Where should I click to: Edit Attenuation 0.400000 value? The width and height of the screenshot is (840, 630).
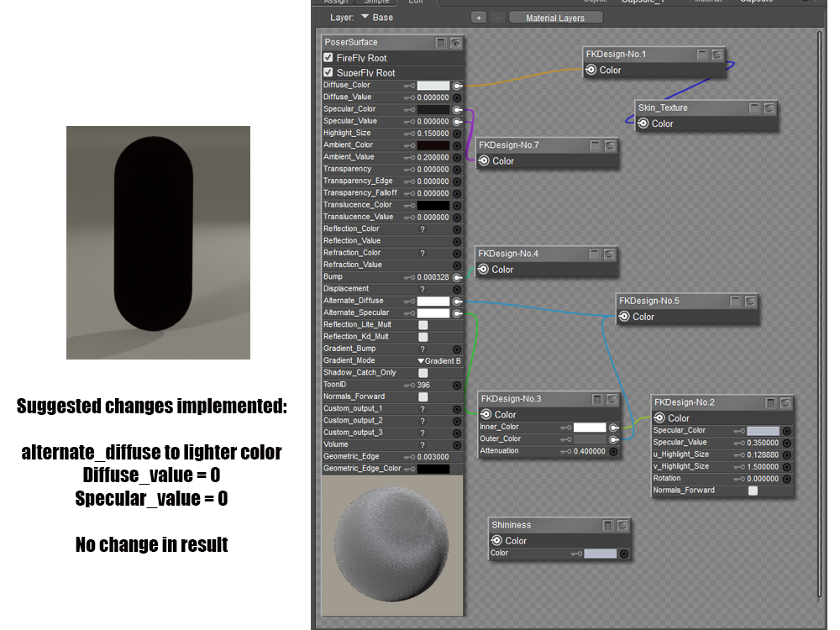pos(590,451)
